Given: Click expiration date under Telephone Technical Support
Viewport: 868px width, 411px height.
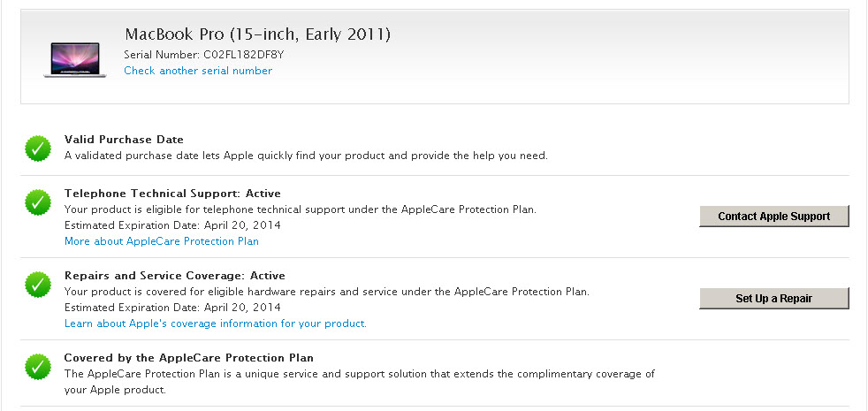Looking at the screenshot, I should [x=172, y=225].
